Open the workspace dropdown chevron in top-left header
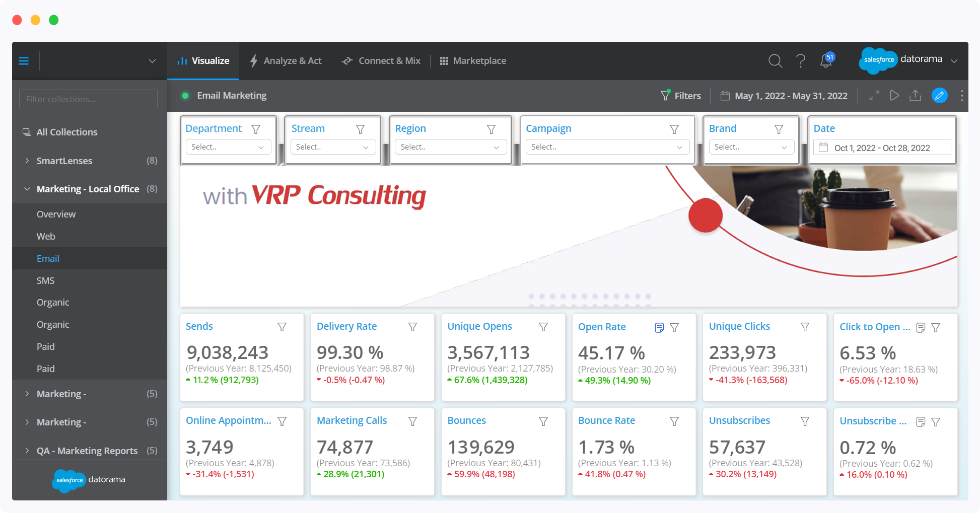This screenshot has height=513, width=980. pyautogui.click(x=152, y=61)
